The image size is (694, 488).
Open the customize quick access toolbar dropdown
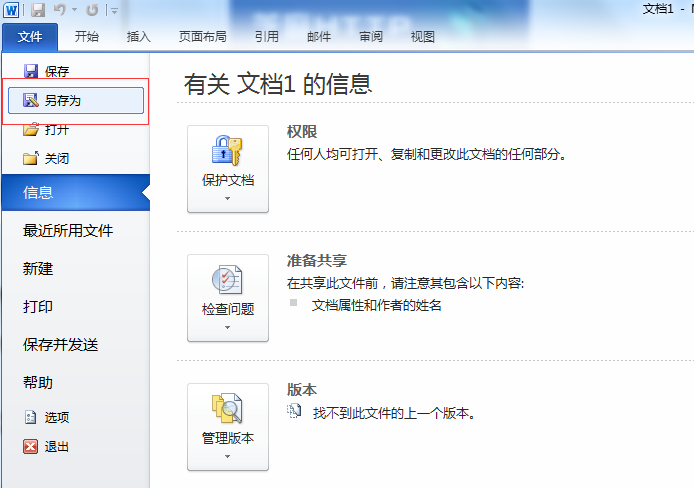click(114, 11)
